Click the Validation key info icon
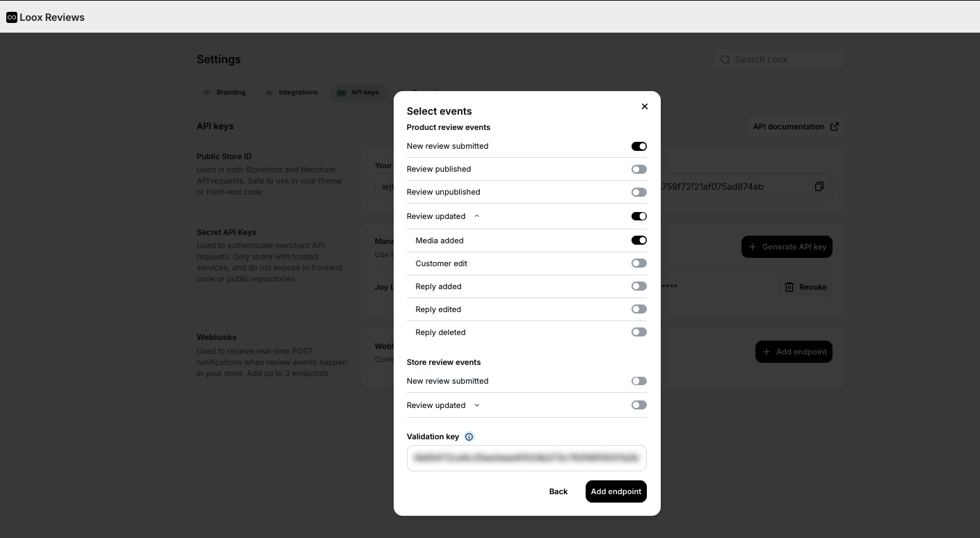980x538 pixels. [469, 437]
